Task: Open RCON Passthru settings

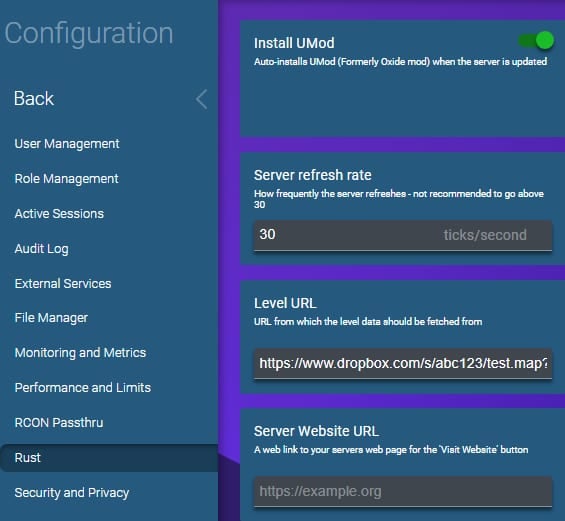Action: 59,422
